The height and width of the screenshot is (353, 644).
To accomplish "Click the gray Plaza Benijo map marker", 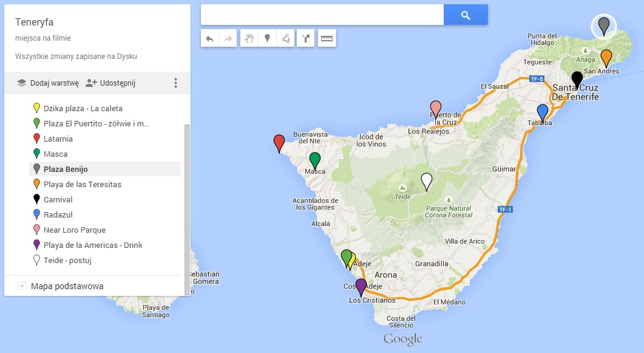I will pos(604,26).
